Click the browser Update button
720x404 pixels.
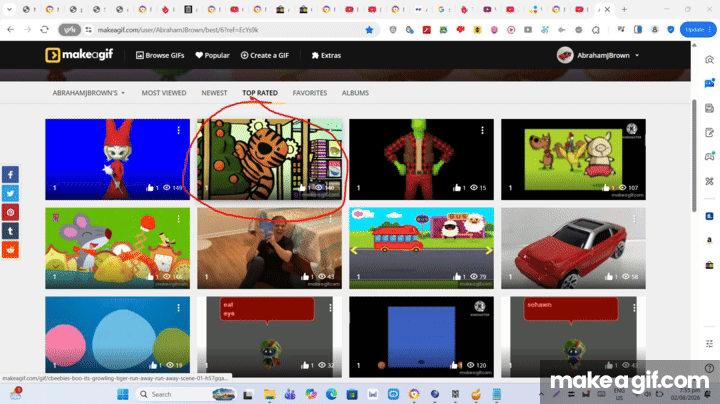coord(698,30)
